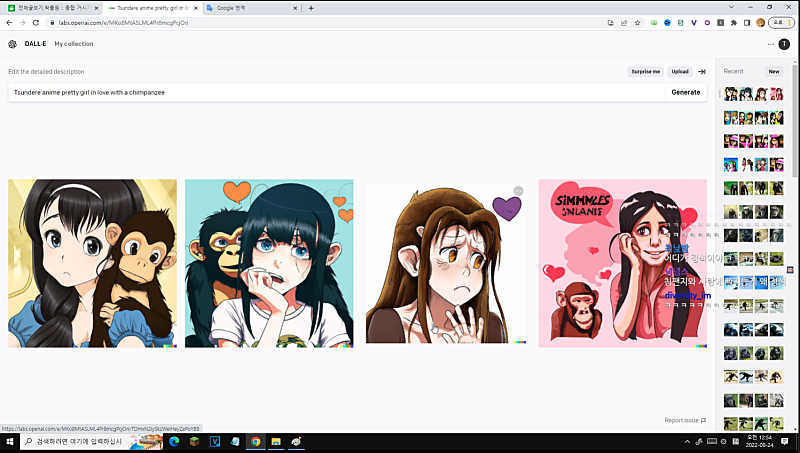
Task: Click the site lock icon in address bar
Action: click(52, 22)
